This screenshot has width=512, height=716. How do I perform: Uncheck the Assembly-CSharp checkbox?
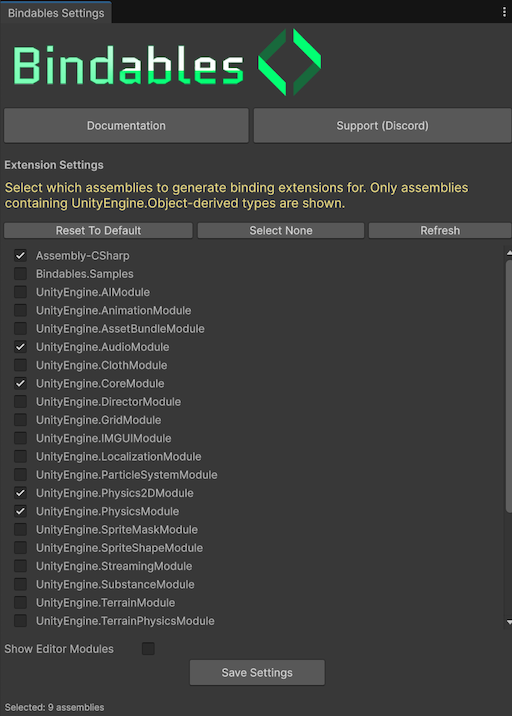point(20,255)
